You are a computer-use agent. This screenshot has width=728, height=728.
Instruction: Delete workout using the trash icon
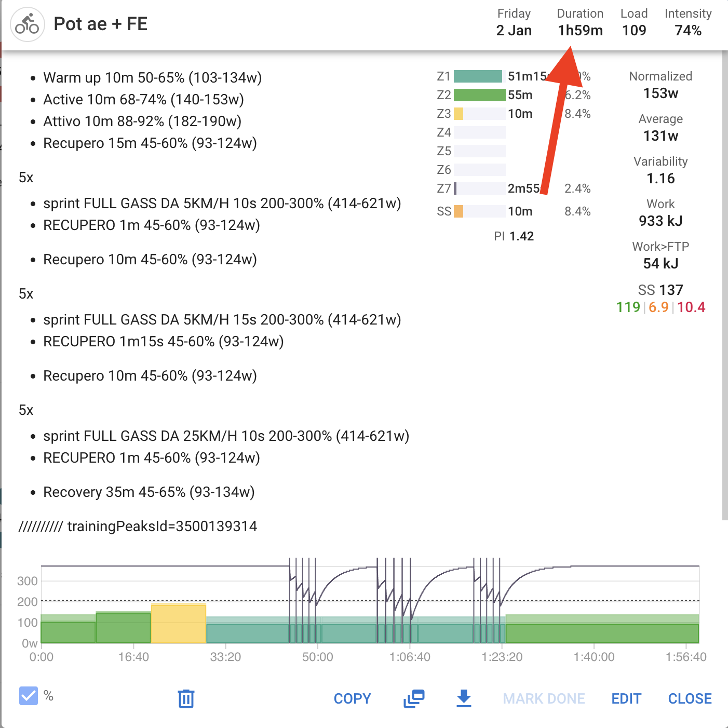[186, 698]
